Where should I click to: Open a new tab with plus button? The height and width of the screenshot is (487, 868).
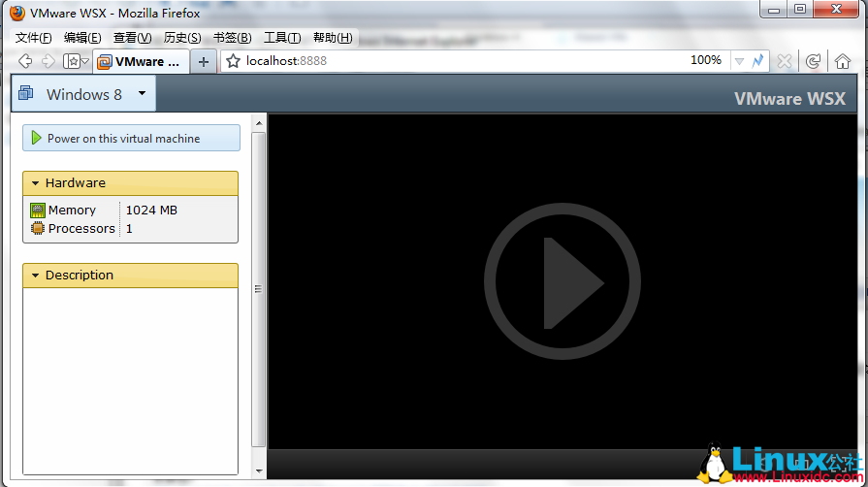point(203,61)
